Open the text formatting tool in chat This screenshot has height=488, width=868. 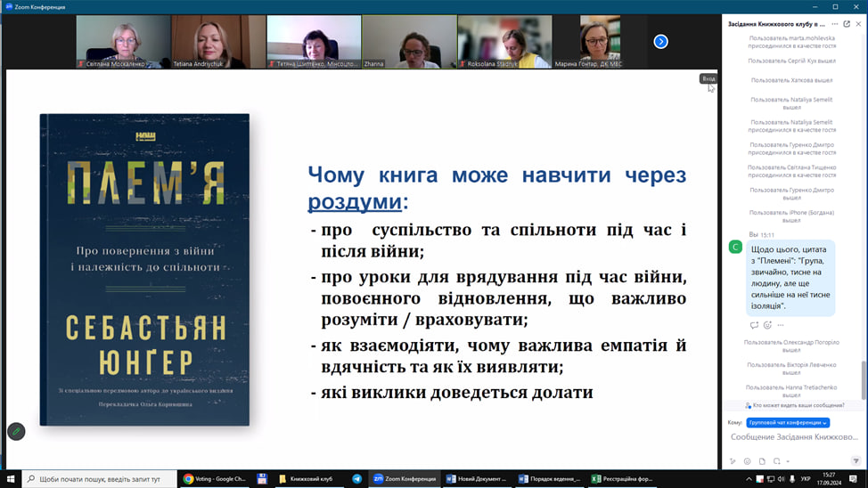733,461
